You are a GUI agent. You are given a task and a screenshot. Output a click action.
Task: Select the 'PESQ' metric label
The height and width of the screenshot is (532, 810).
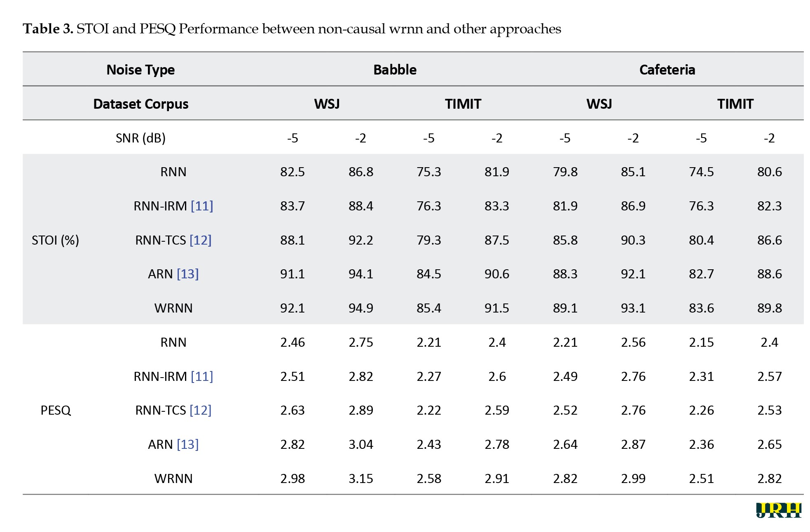point(56,410)
